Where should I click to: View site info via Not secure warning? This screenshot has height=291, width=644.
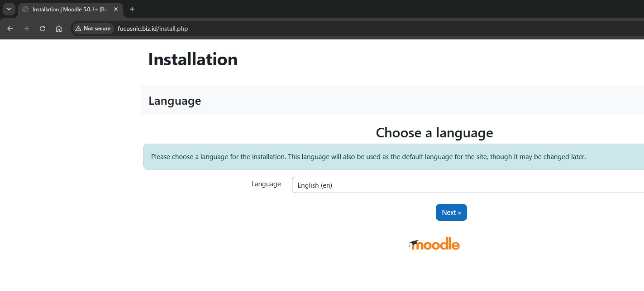(93, 29)
